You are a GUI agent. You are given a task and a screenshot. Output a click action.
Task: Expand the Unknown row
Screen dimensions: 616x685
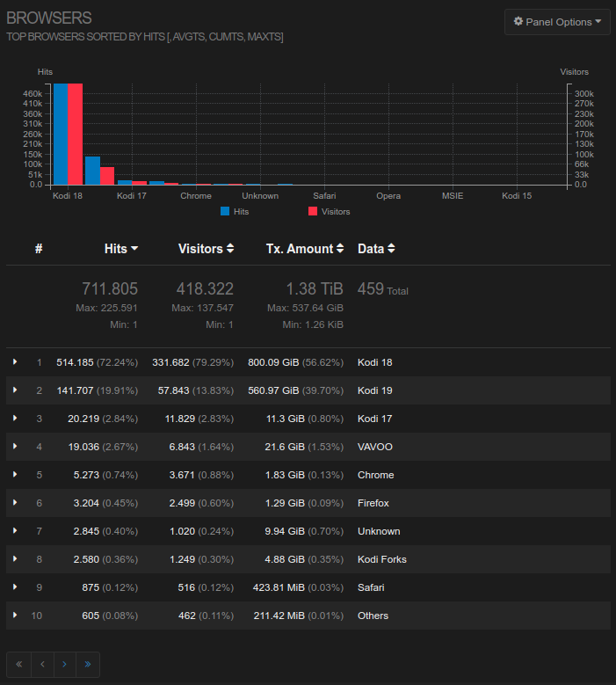pos(15,531)
